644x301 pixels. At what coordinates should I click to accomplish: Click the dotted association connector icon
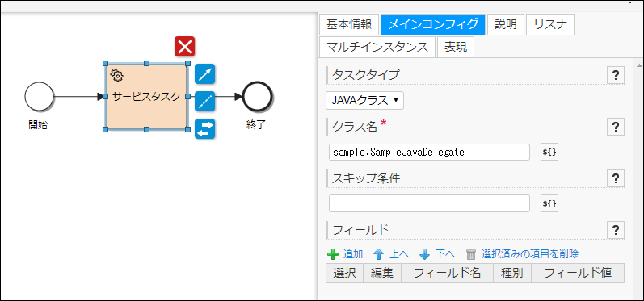pos(204,102)
